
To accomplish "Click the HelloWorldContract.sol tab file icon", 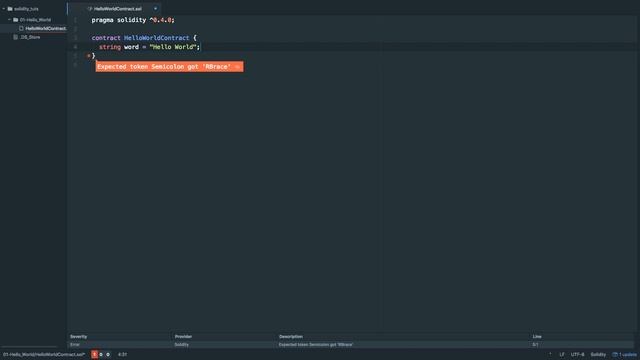I will tap(90, 9).
